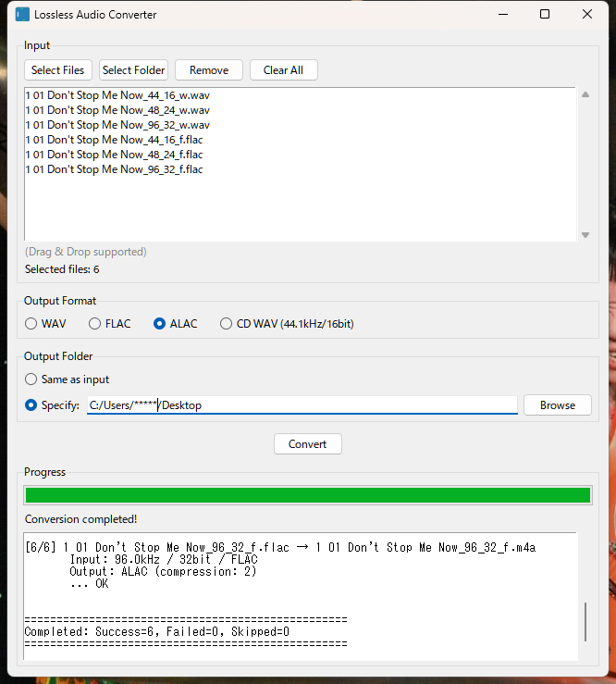Click the Input: 96.0kHz / 32bit / FLAC line
The width and height of the screenshot is (616, 684).
point(164,559)
